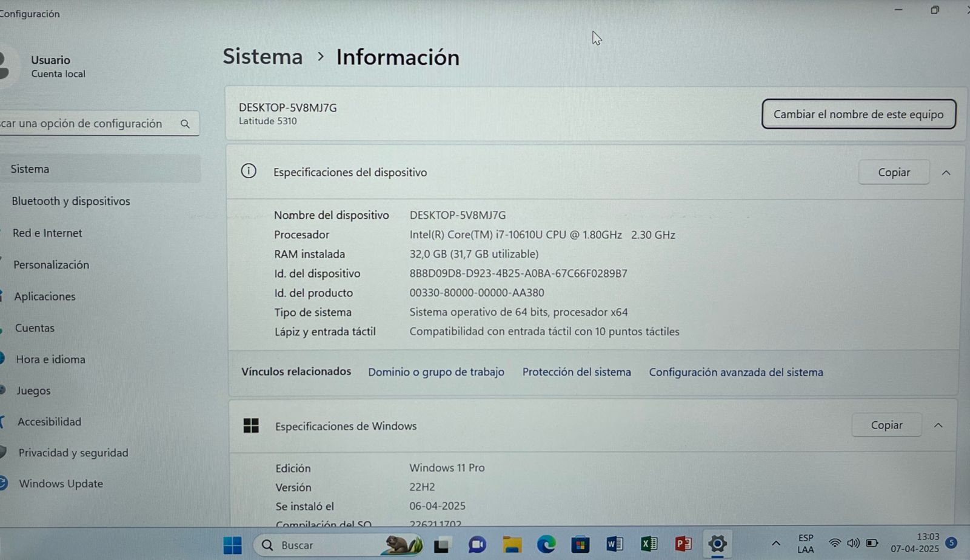Image resolution: width=970 pixels, height=560 pixels.
Task: Open Dominio o grupo de trabajo link
Action: [x=436, y=372]
